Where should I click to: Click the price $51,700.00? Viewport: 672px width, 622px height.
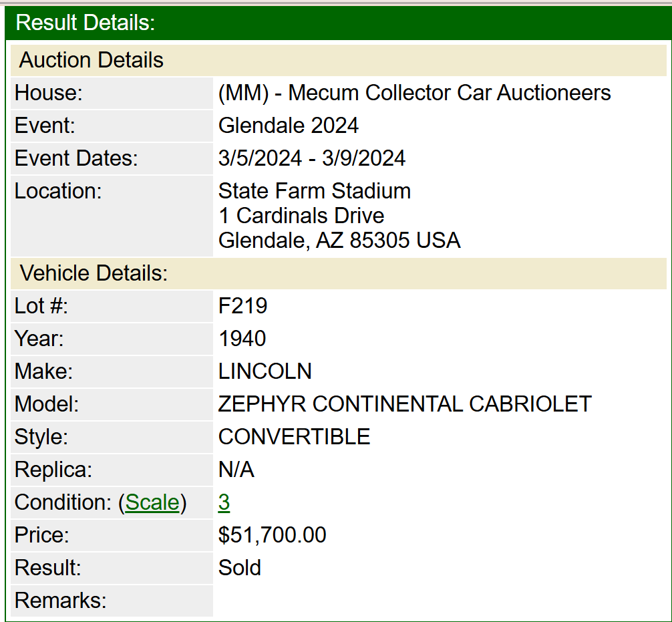click(x=273, y=535)
